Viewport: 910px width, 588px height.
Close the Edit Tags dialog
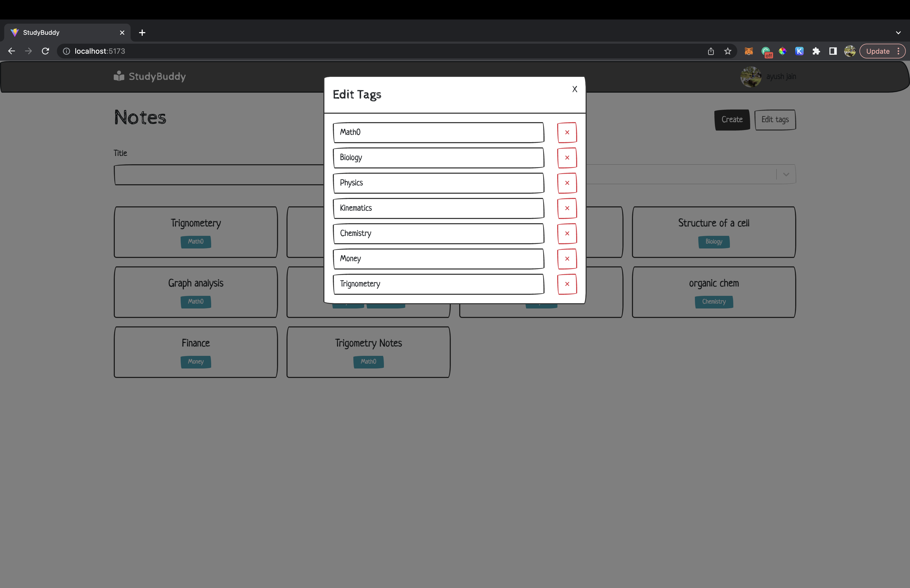click(x=574, y=89)
